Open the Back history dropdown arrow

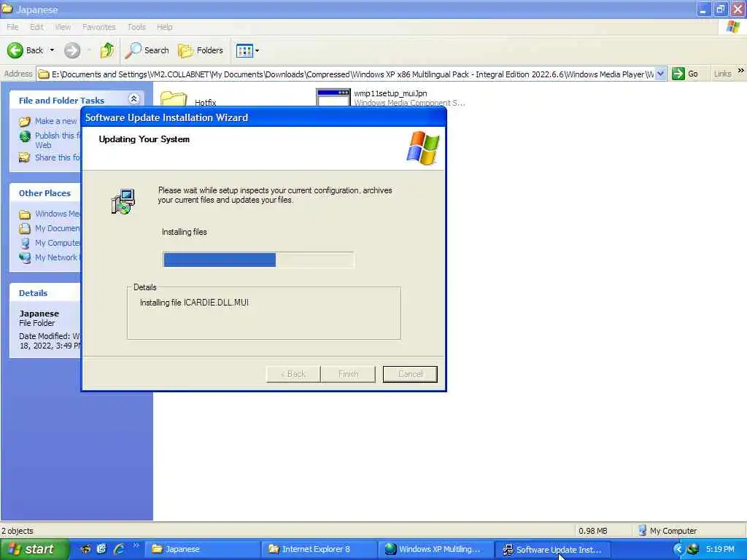coord(52,50)
